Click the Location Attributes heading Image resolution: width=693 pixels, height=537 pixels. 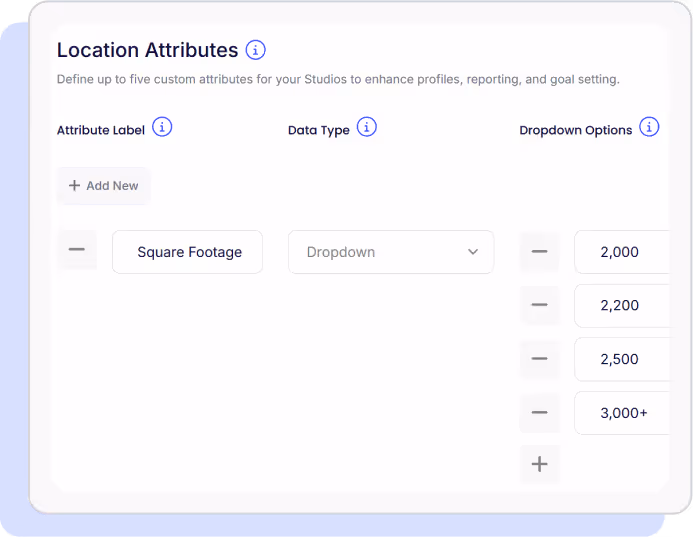148,50
